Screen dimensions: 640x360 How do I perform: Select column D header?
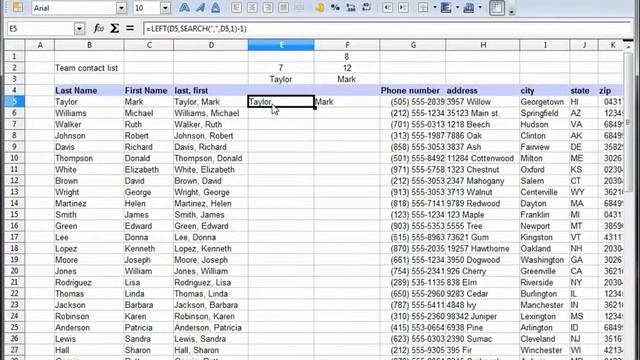coord(211,45)
